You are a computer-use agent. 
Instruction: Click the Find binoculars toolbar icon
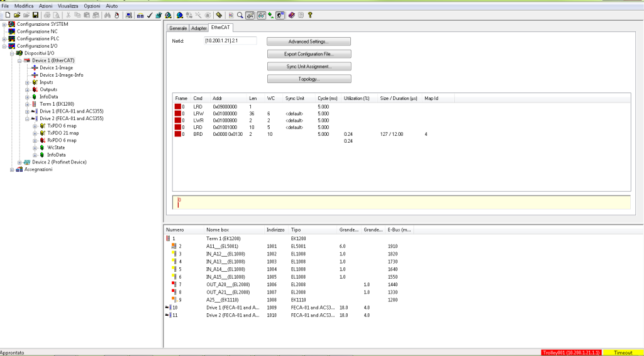(108, 15)
